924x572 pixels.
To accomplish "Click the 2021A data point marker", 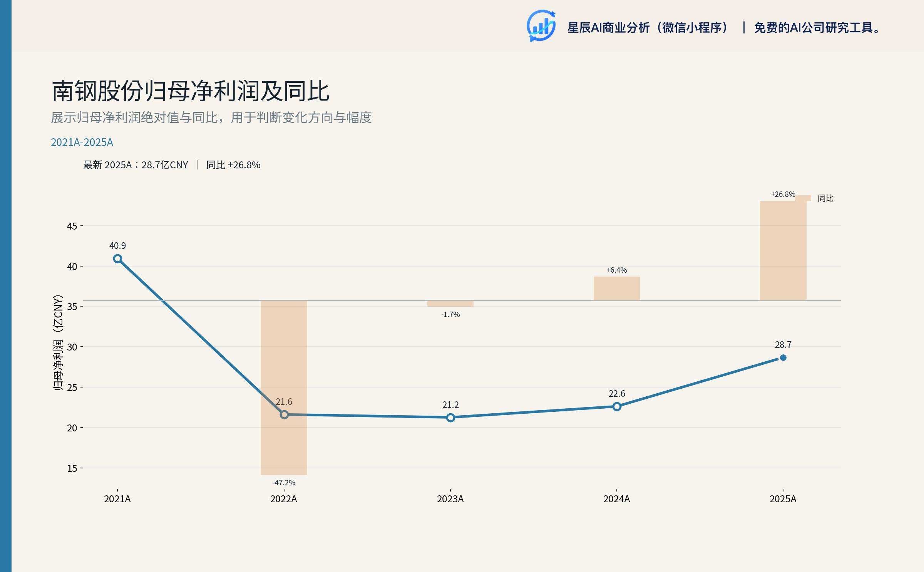I will click(x=118, y=259).
